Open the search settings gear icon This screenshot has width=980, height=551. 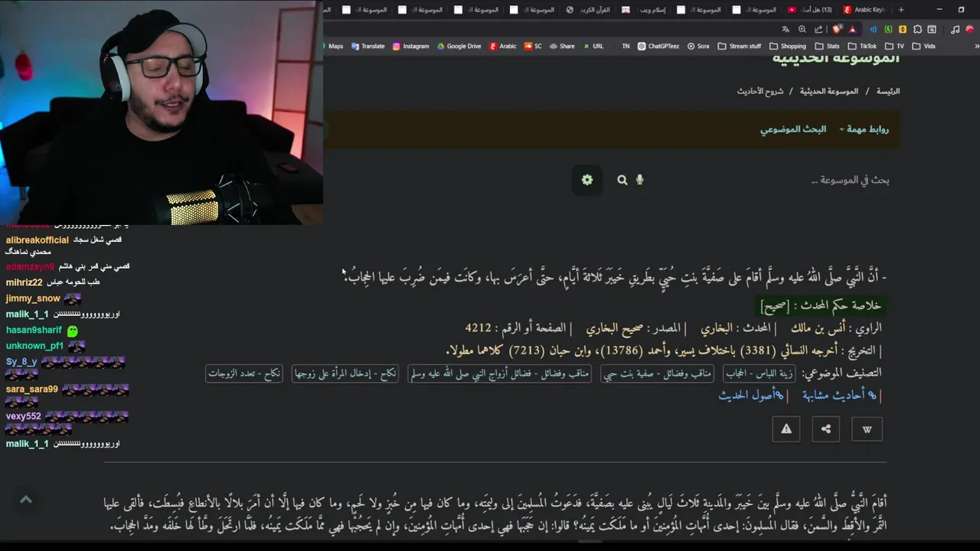pos(587,180)
